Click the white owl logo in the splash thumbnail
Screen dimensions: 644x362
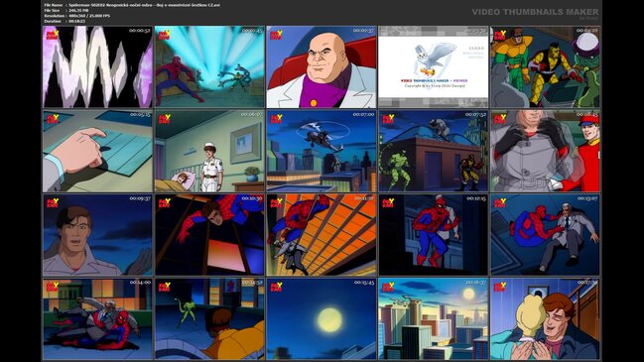click(x=435, y=60)
